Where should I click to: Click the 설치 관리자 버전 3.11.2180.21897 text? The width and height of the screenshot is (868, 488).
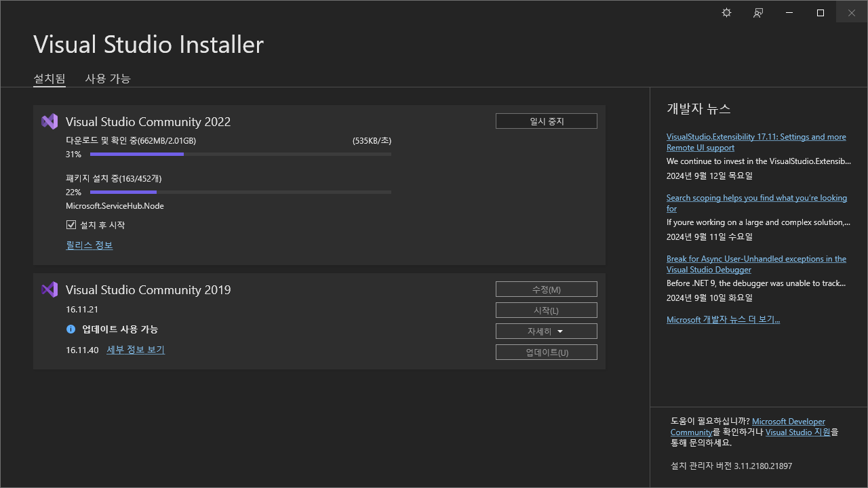pos(731,466)
